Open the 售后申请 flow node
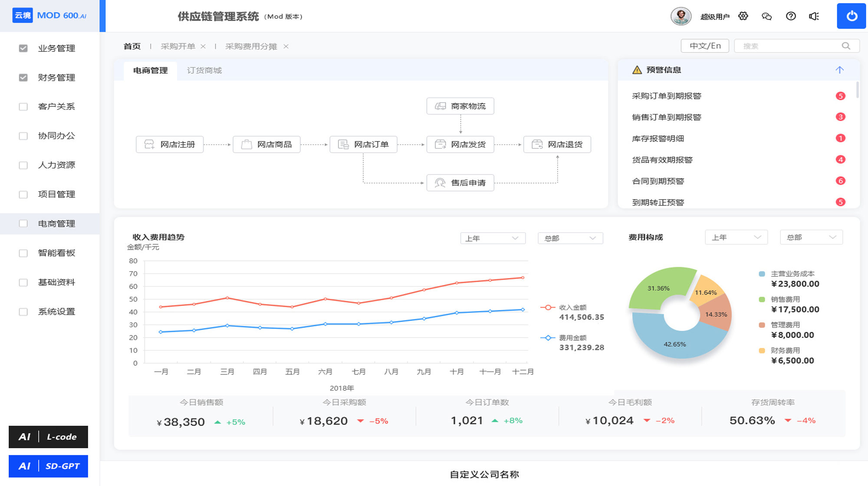The height and width of the screenshot is (486, 868). pyautogui.click(x=460, y=183)
